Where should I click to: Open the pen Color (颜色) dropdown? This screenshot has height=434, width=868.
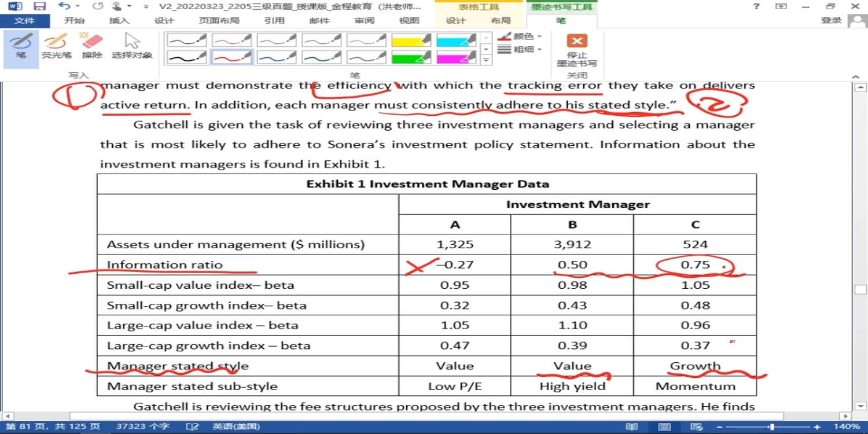coord(520,36)
